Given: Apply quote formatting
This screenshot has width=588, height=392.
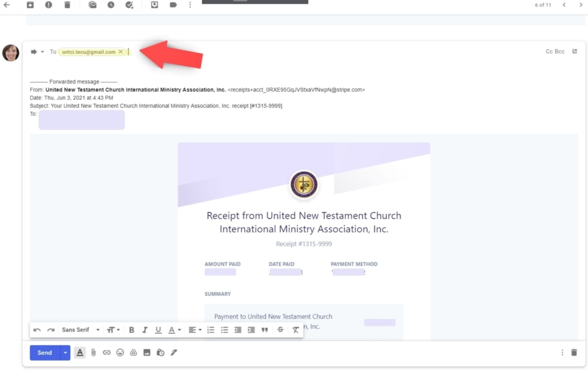Looking at the screenshot, I should [265, 330].
